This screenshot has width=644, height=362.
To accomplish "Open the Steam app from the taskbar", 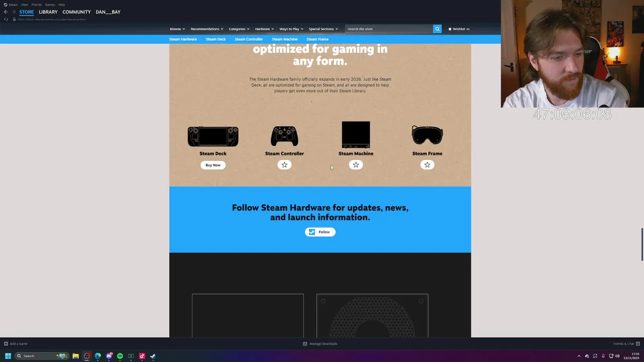I will coord(153,356).
